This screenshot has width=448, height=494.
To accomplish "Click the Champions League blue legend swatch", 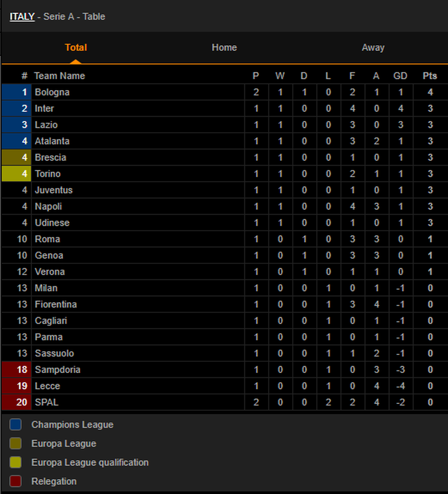I will pyautogui.click(x=15, y=424).
